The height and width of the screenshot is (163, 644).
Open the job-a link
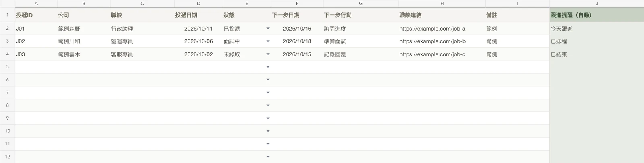pos(432,29)
